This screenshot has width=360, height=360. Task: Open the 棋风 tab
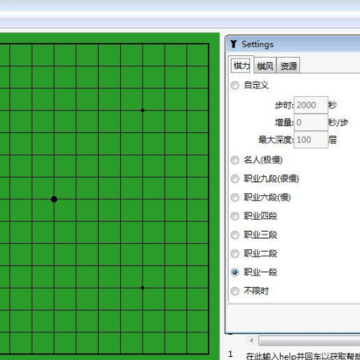coord(265,66)
